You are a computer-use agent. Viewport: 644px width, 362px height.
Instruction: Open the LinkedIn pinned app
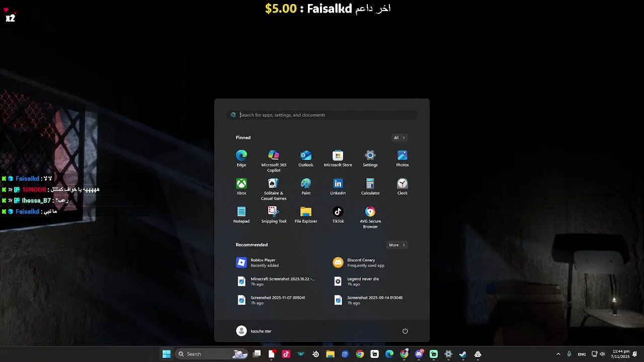(338, 187)
